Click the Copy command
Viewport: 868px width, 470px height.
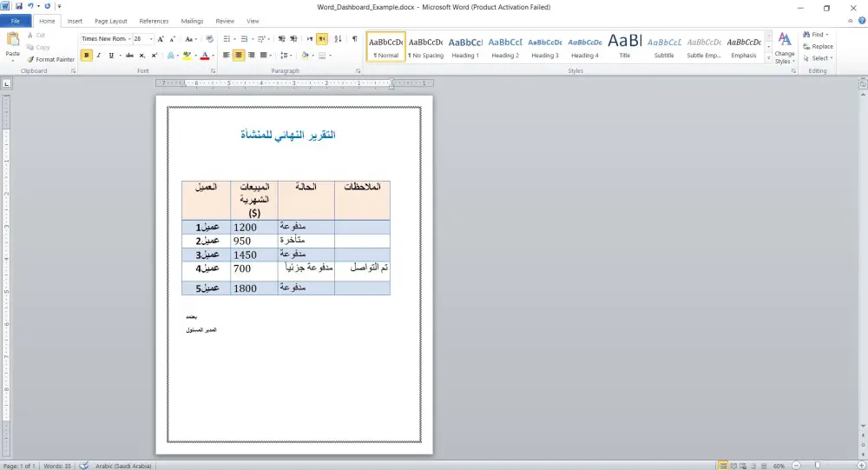[39, 47]
